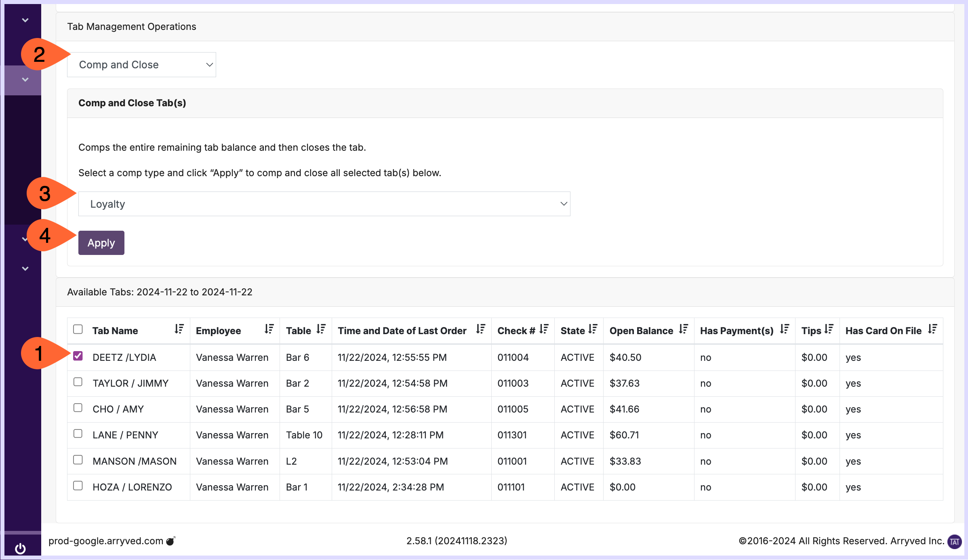This screenshot has height=560, width=968.
Task: Check the MANSON /MASON tab checkbox
Action: [78, 460]
